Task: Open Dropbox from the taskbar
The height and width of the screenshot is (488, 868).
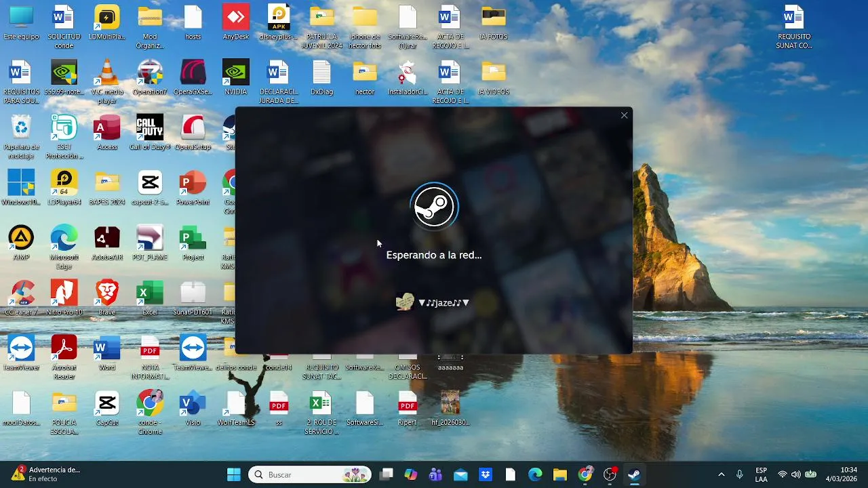Action: [486, 474]
